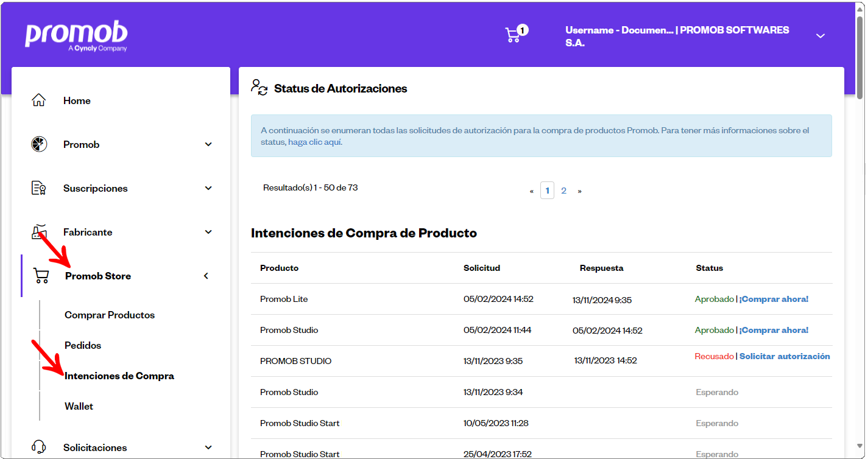Image resolution: width=868 pixels, height=459 pixels.
Task: Click the Fabricante factory icon
Action: (x=39, y=232)
